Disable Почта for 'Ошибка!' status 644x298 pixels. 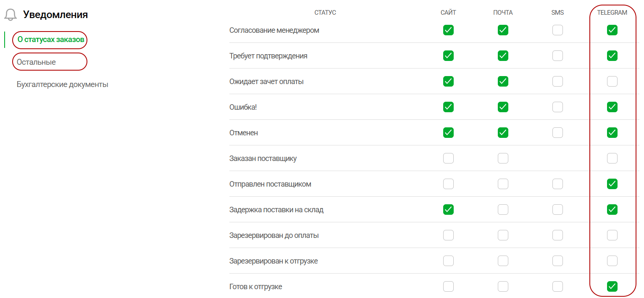tap(503, 107)
